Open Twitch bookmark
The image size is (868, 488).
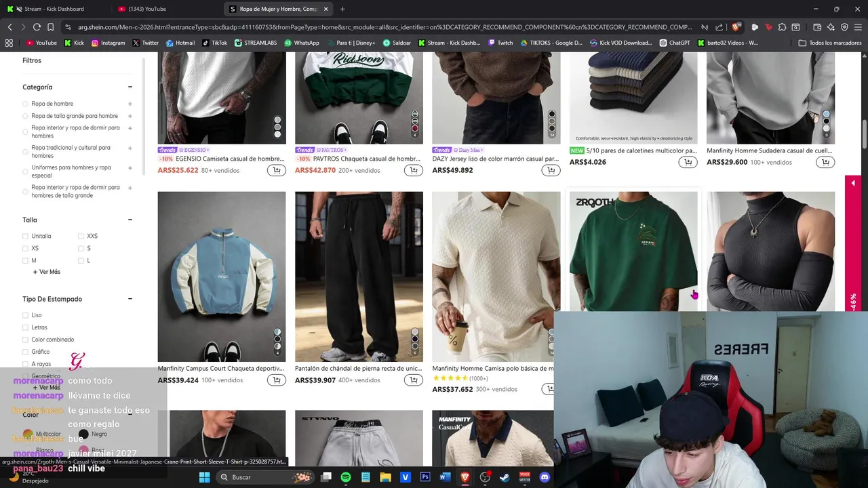click(500, 43)
